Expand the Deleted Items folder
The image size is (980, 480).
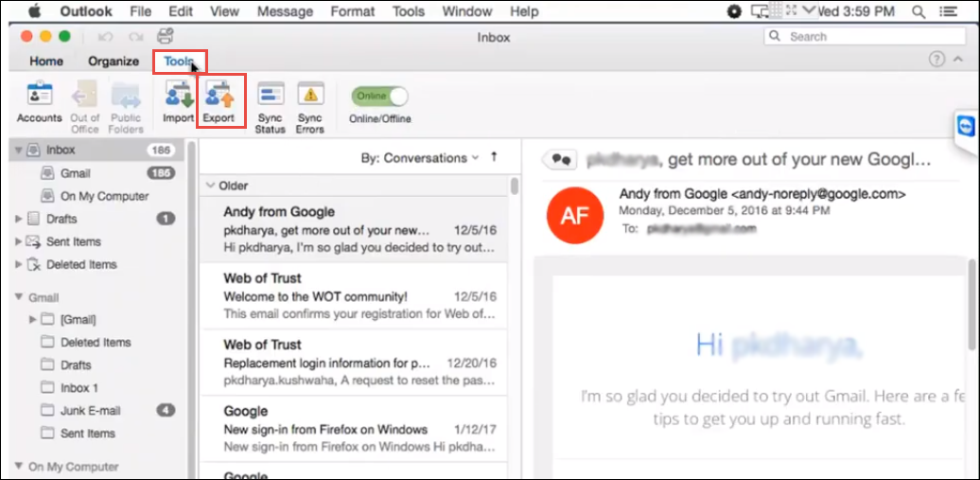pyautogui.click(x=18, y=264)
